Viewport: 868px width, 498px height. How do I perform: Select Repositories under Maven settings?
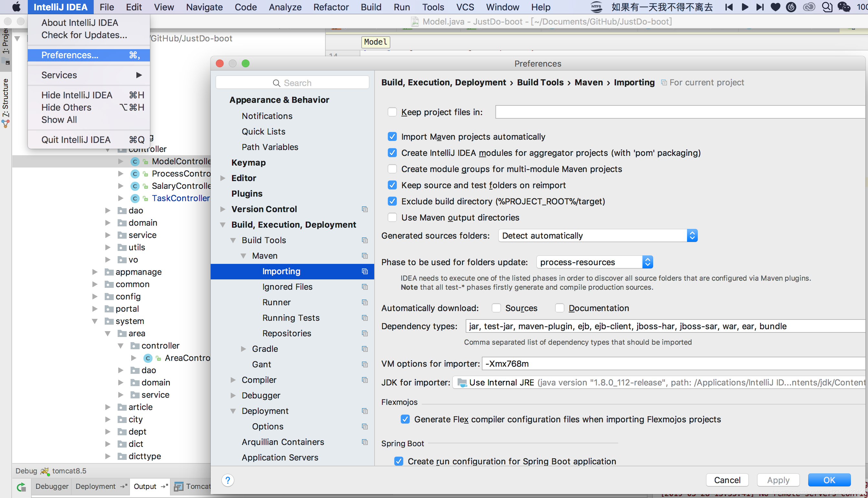pyautogui.click(x=287, y=333)
